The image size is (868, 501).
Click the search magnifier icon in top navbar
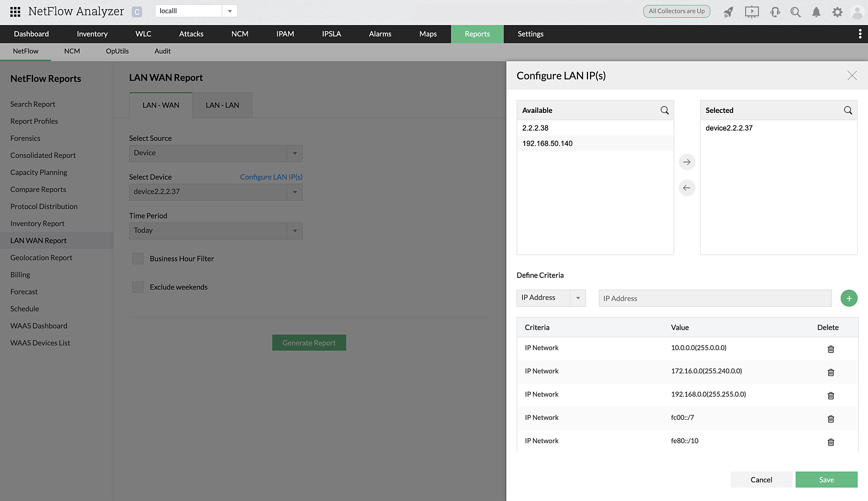796,11
